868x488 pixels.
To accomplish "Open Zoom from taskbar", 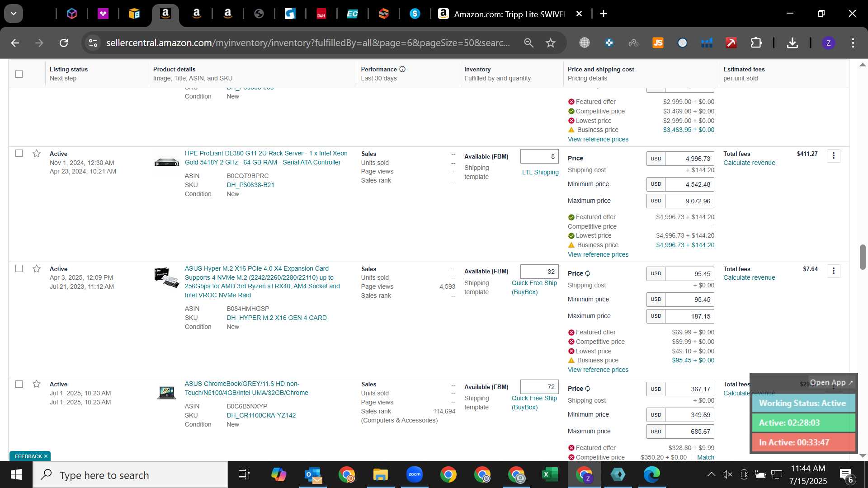I will click(414, 475).
